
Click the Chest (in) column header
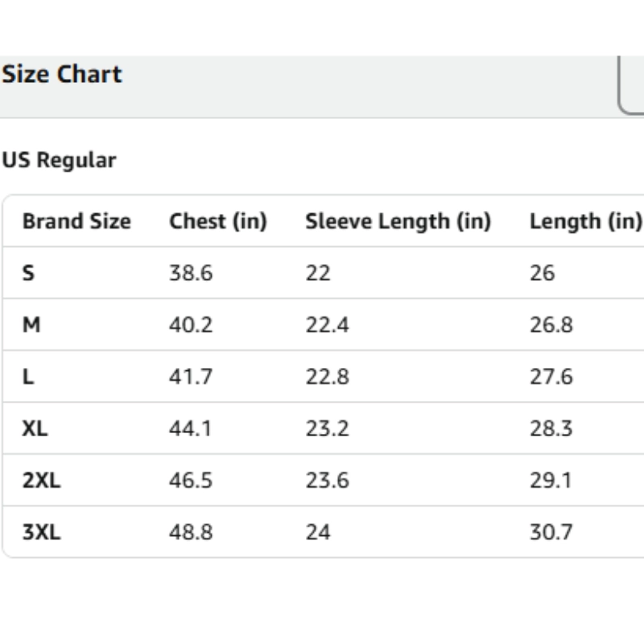(x=217, y=221)
